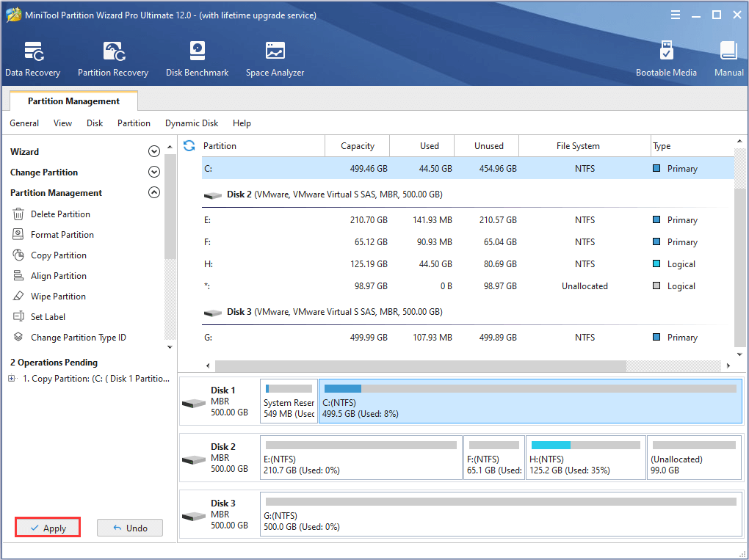This screenshot has height=560, width=749.
Task: Sort by File System column header
Action: [x=585, y=146]
